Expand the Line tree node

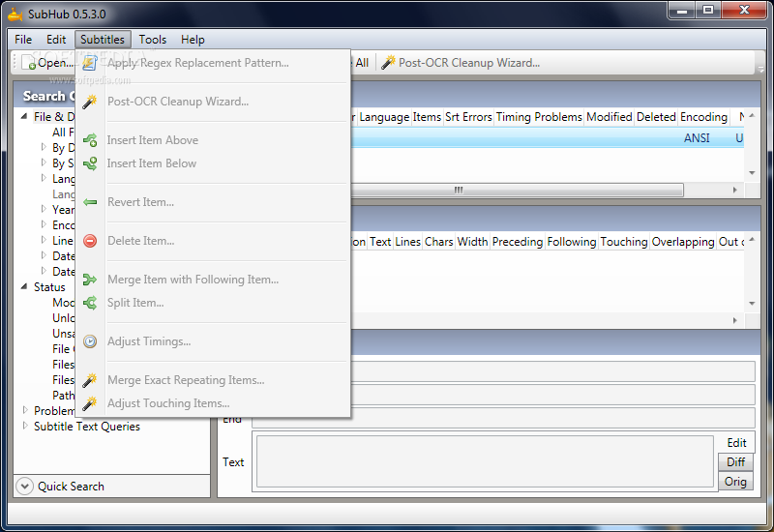coord(44,240)
